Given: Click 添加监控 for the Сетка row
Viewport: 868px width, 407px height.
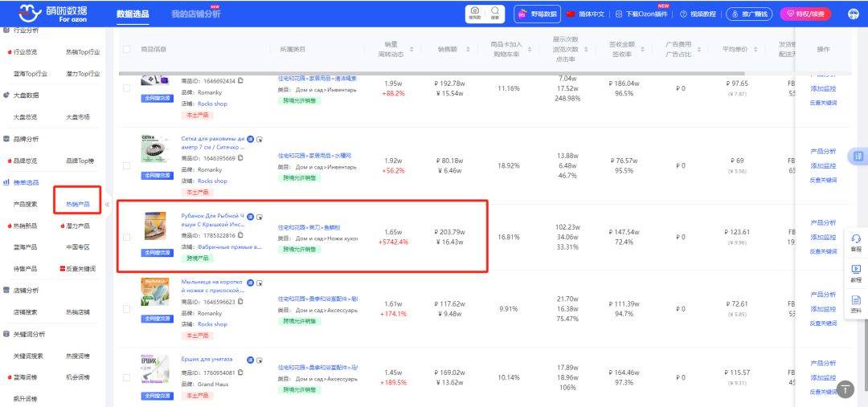Looking at the screenshot, I should [x=823, y=166].
